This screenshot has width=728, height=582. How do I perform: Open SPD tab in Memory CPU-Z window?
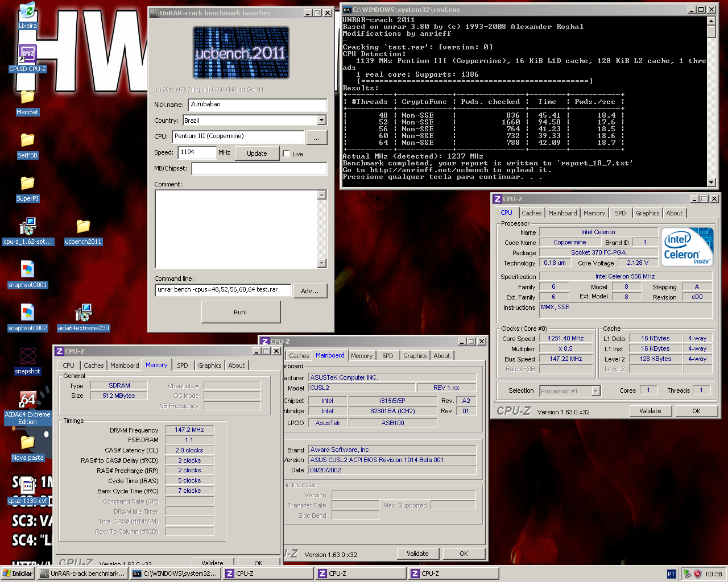click(x=183, y=365)
